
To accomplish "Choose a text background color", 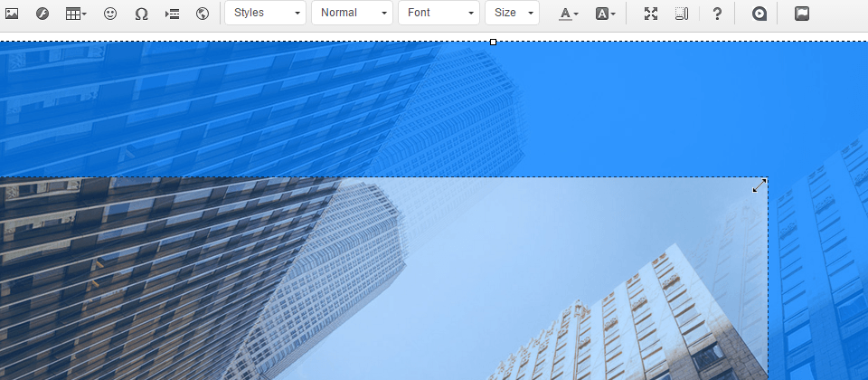I will pos(606,14).
